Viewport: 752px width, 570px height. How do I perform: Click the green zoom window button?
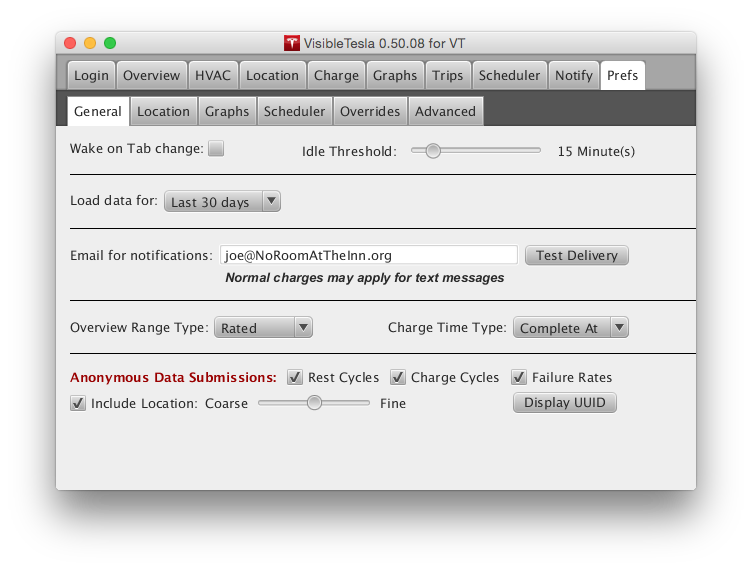pos(110,43)
